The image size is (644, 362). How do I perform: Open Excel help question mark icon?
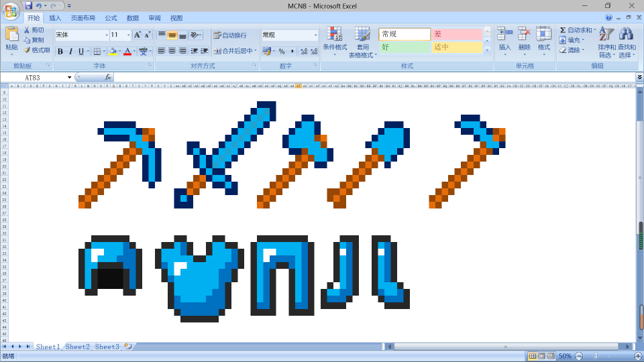pos(608,17)
